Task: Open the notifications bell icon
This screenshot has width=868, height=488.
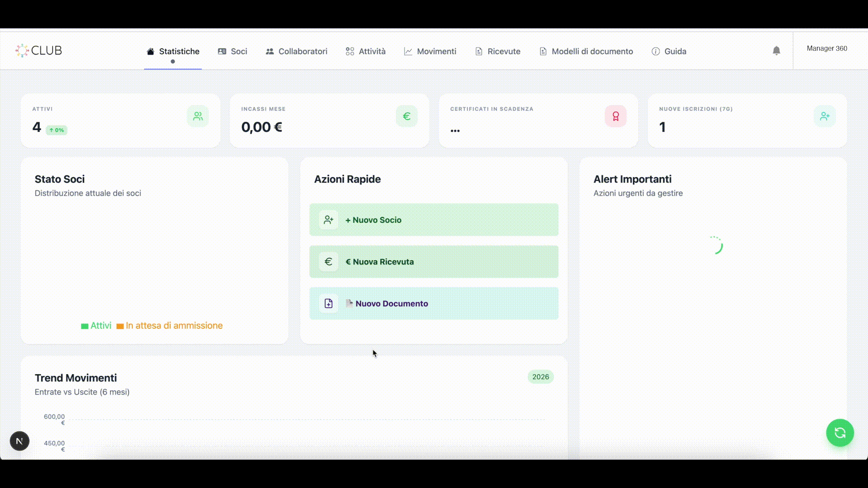Action: [776, 51]
